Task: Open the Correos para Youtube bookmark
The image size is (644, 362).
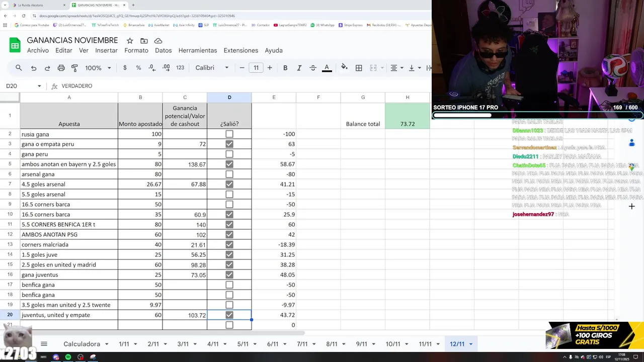Action: pos(32,25)
